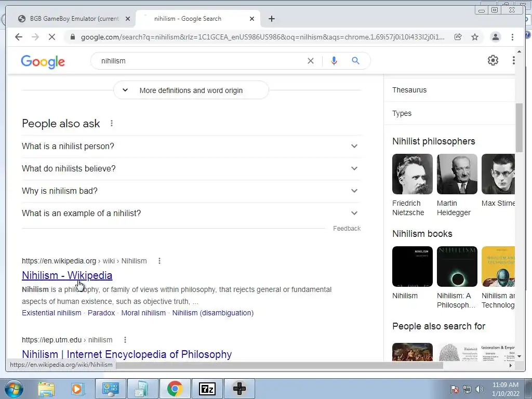This screenshot has width=532, height=399.
Task: Click in the Google search input field
Action: coord(200,61)
